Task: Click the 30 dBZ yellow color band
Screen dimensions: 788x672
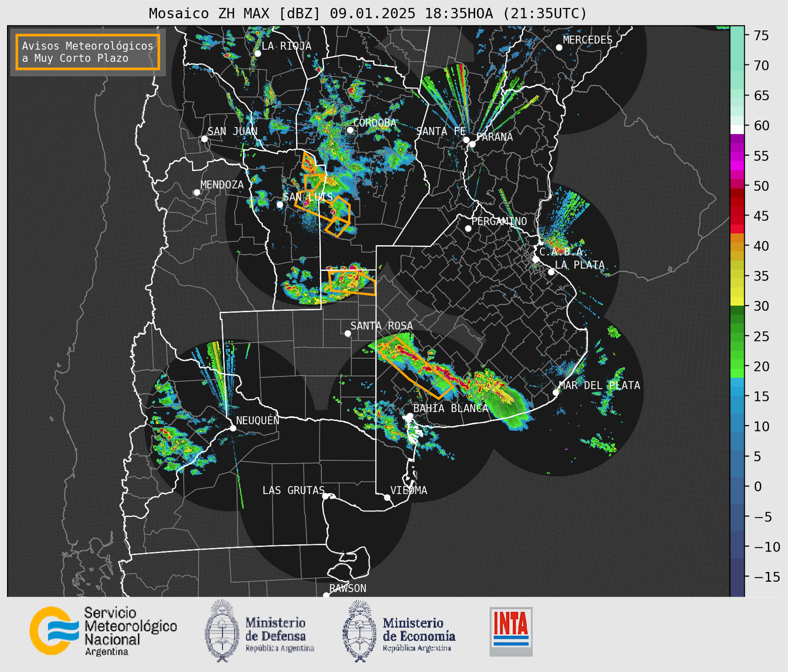Action: pos(737,302)
